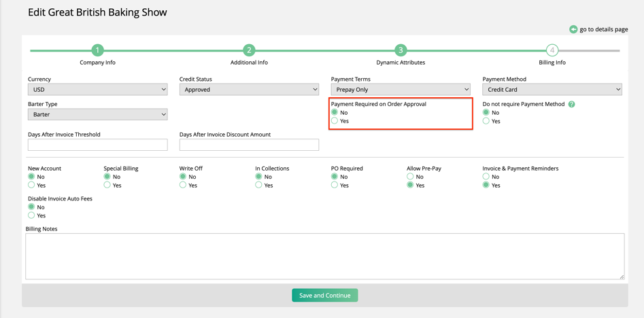Image resolution: width=644 pixels, height=318 pixels.
Task: Click into the Billing Notes text area
Action: 325,256
